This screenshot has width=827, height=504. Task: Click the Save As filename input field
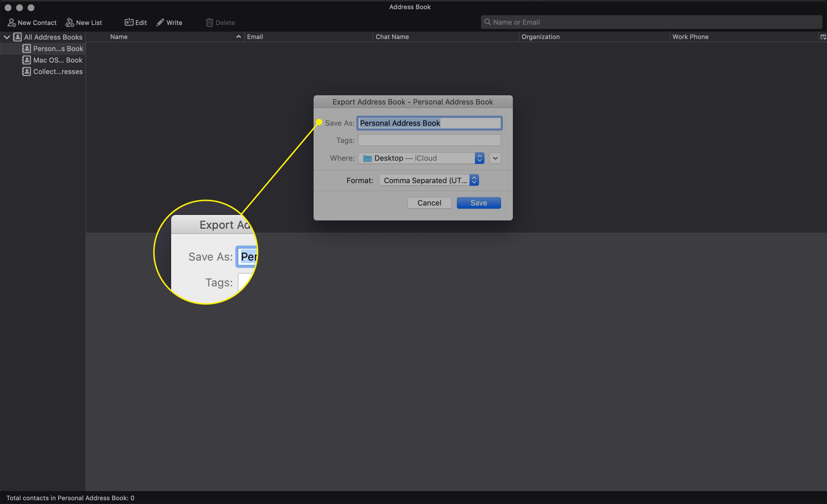pyautogui.click(x=430, y=123)
